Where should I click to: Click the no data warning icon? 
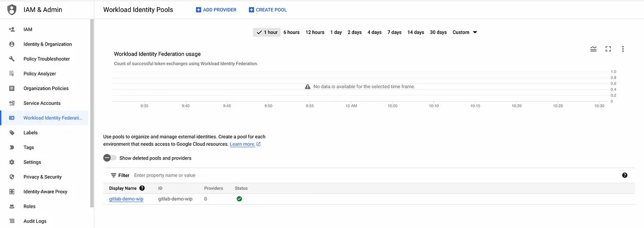tap(308, 86)
